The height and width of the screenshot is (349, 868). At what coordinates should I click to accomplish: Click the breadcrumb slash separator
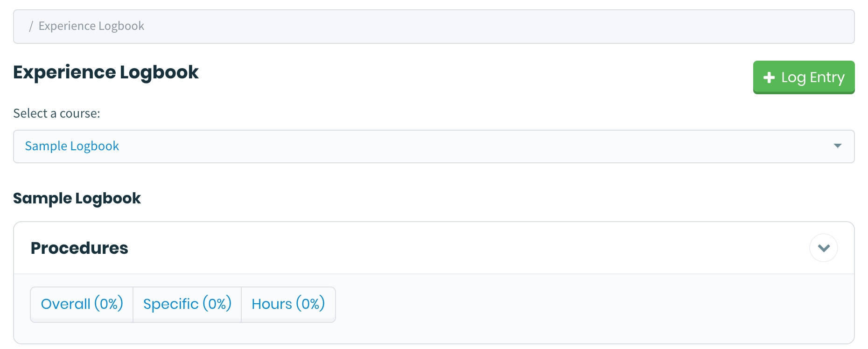31,26
